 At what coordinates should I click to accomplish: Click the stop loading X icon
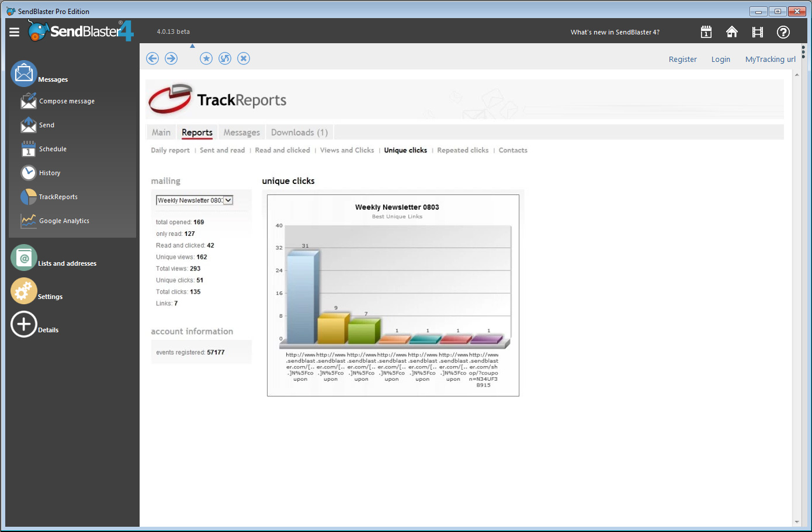[x=244, y=58]
